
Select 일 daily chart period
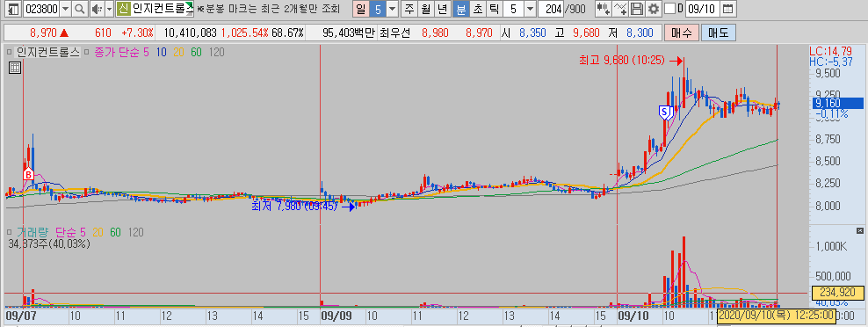click(361, 9)
